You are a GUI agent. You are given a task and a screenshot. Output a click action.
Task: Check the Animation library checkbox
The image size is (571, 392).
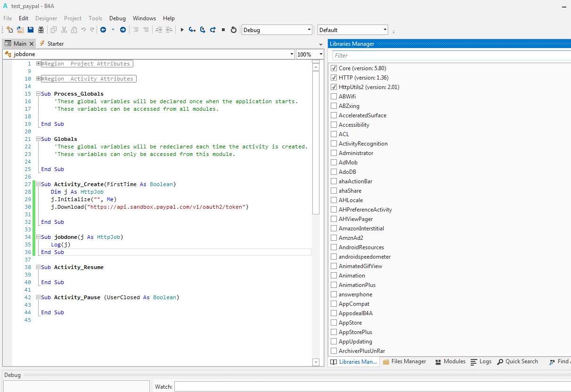334,276
